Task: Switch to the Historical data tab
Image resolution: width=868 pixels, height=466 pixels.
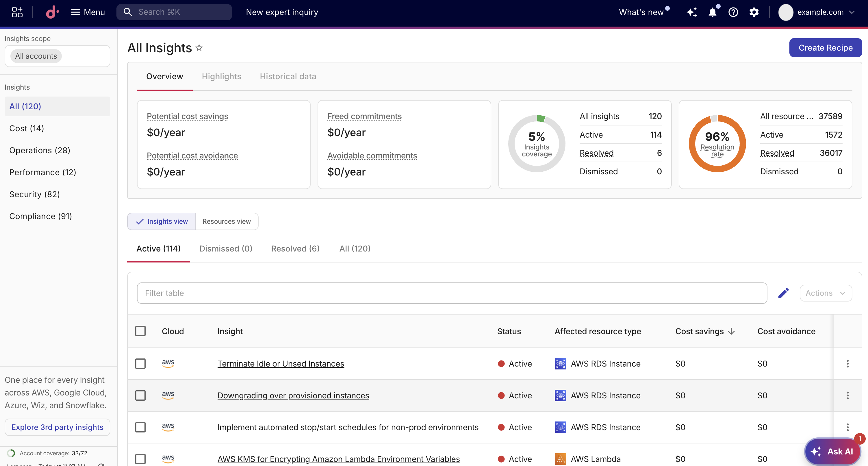Action: coord(288,77)
